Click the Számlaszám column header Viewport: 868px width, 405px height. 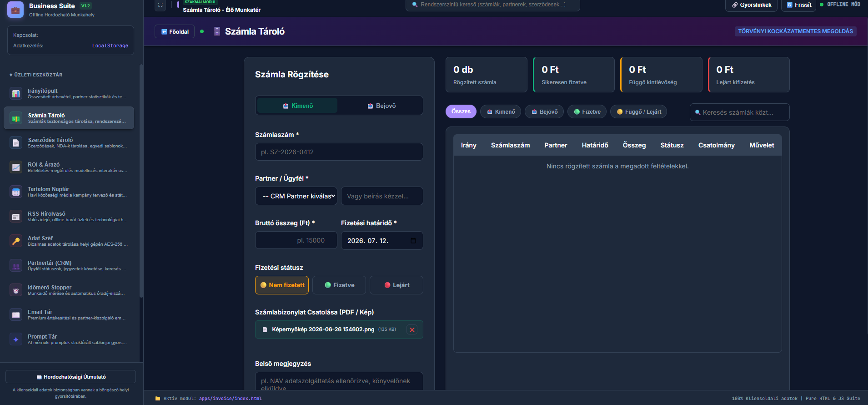click(510, 145)
